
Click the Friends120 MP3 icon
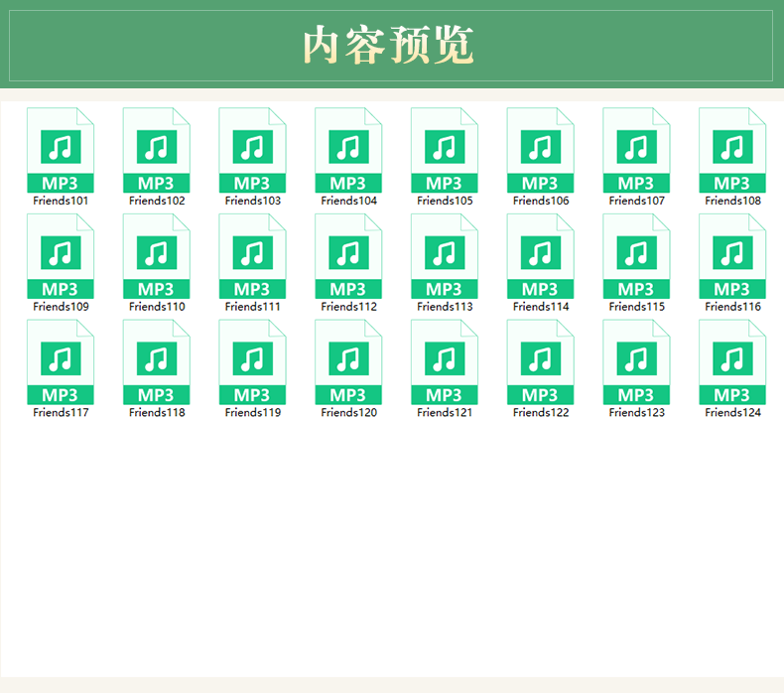(348, 362)
